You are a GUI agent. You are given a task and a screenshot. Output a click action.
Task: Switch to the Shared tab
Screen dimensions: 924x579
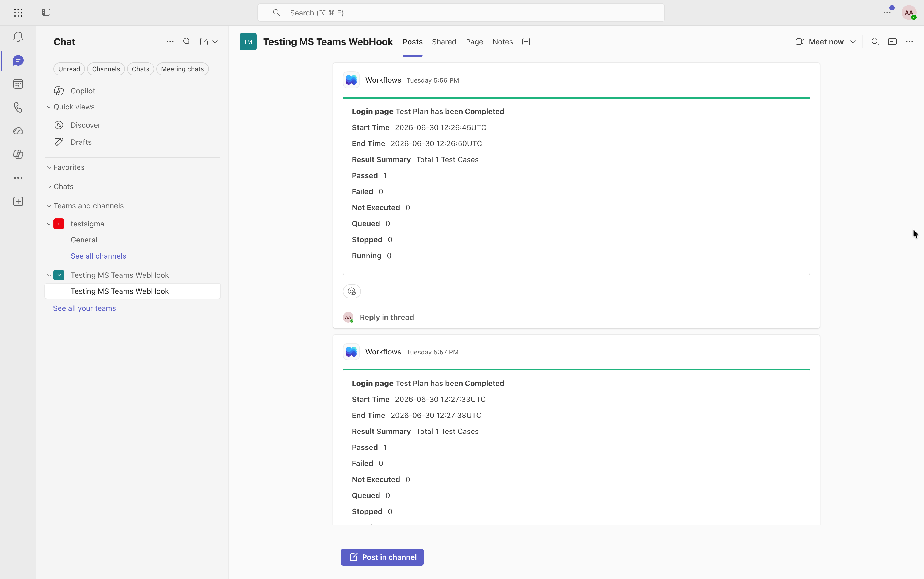444,42
